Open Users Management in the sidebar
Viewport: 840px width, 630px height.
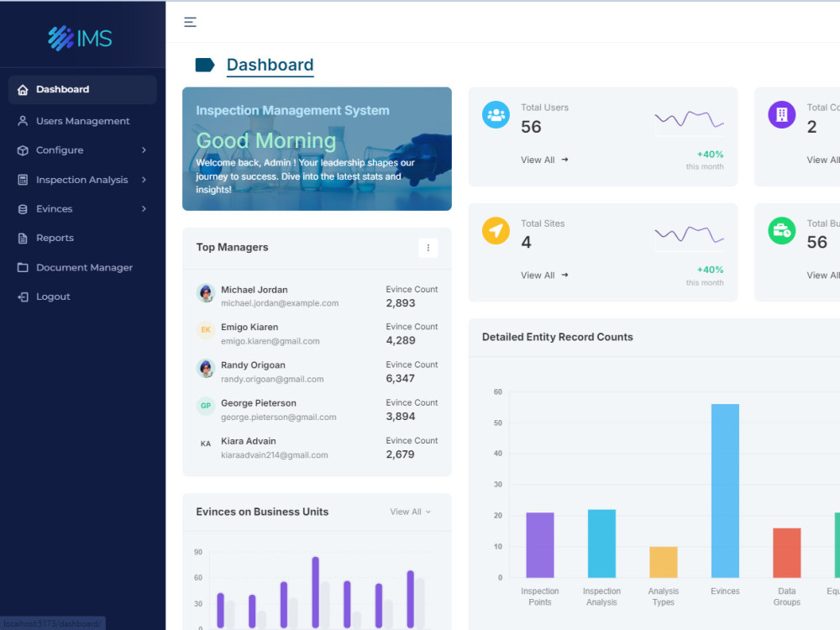point(82,121)
